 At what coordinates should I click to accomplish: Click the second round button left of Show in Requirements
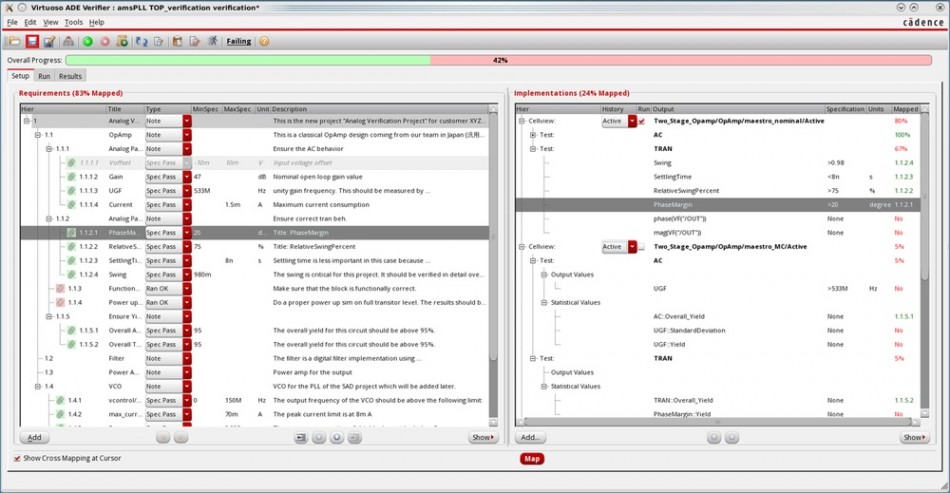(337, 437)
